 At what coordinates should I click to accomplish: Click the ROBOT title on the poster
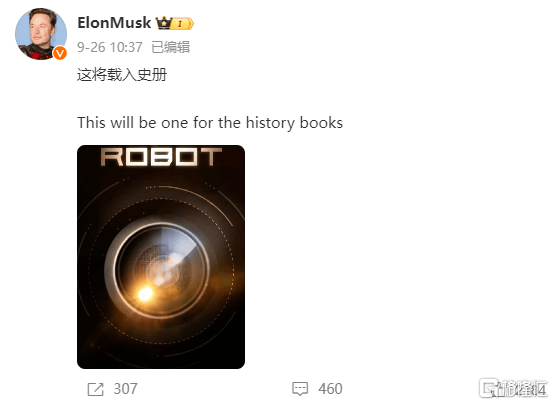tap(161, 157)
